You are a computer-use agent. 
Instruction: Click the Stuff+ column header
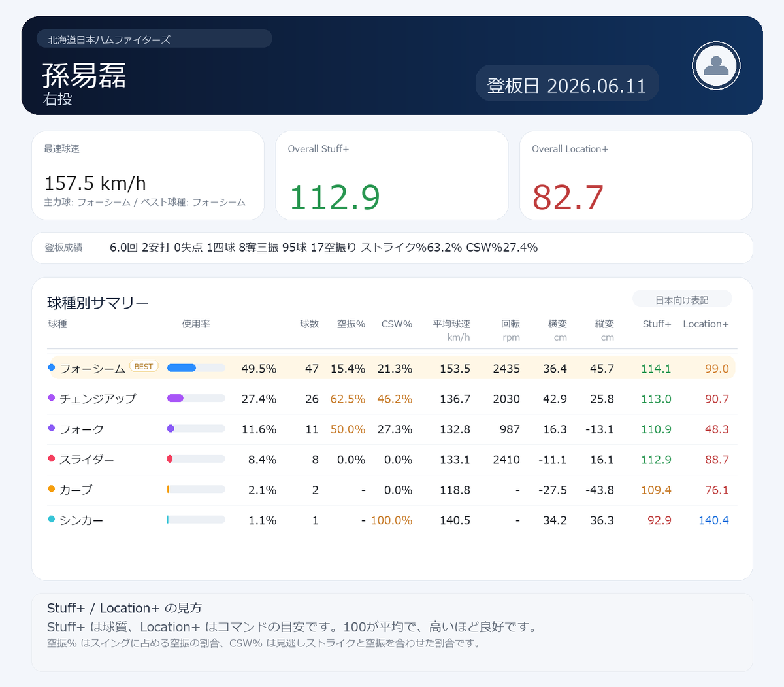(657, 324)
